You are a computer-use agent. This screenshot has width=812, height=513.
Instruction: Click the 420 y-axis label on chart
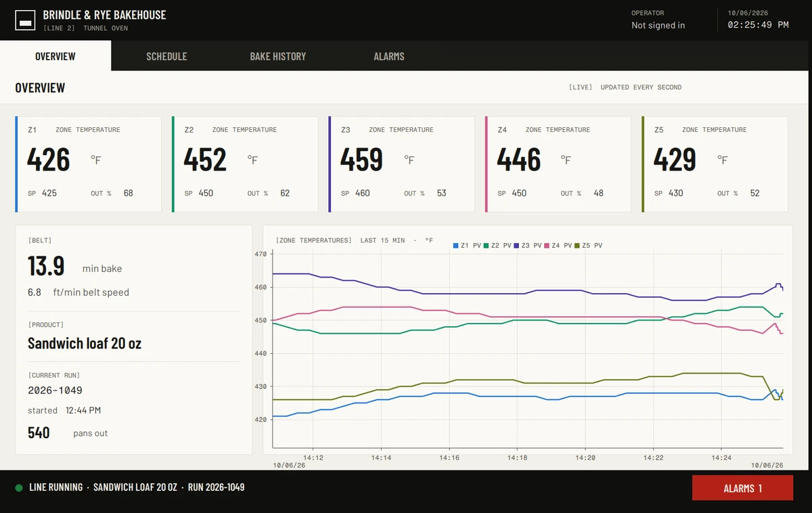pos(261,420)
